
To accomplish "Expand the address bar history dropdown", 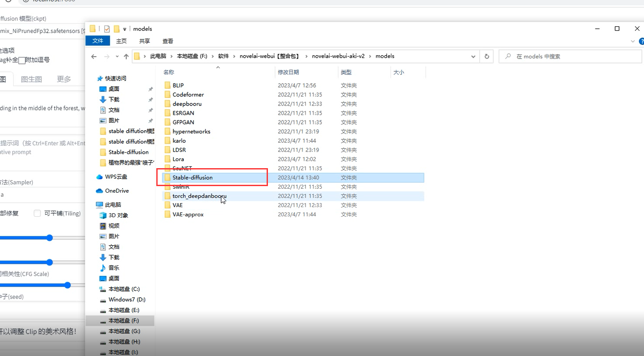I will click(x=473, y=56).
